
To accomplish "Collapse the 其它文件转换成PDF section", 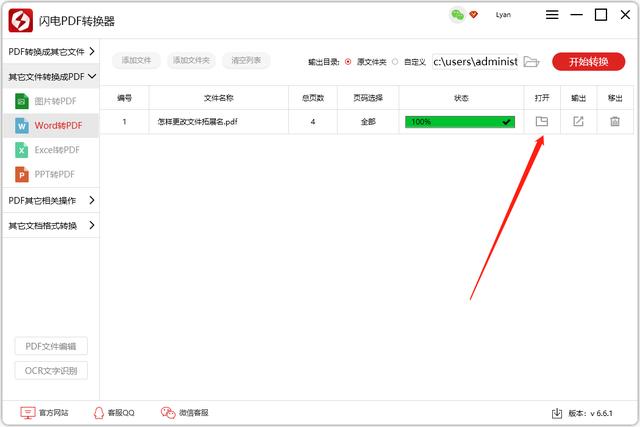I will coord(50,76).
